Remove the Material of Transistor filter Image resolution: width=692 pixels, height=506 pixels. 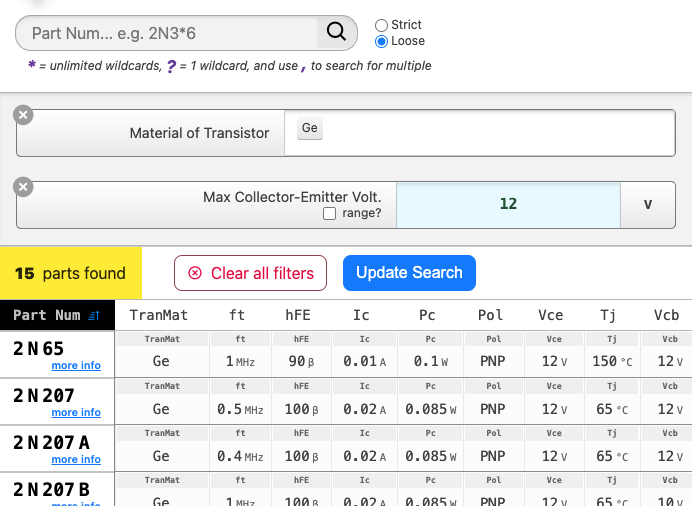(x=23, y=115)
